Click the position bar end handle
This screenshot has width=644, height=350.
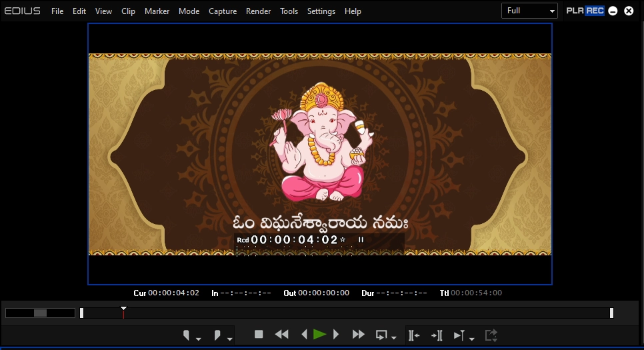click(611, 313)
